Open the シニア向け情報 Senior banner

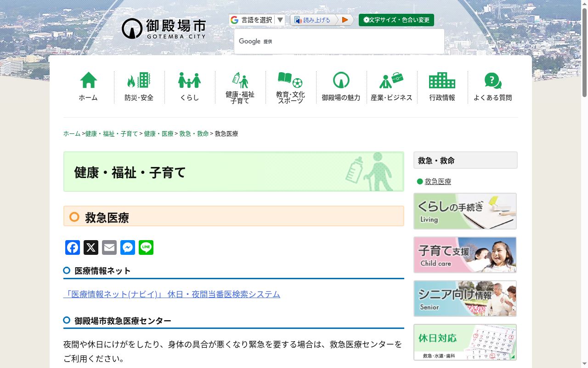(x=465, y=299)
